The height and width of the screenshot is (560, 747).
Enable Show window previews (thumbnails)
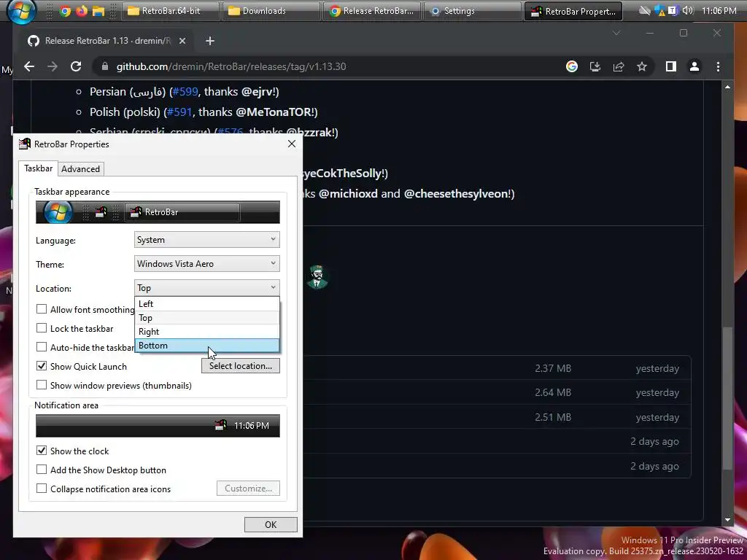click(x=42, y=385)
